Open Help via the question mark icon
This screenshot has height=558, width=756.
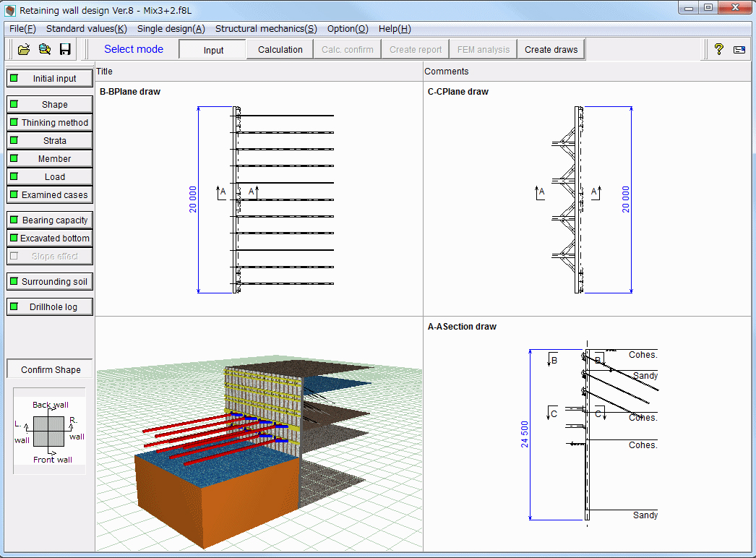(x=718, y=49)
